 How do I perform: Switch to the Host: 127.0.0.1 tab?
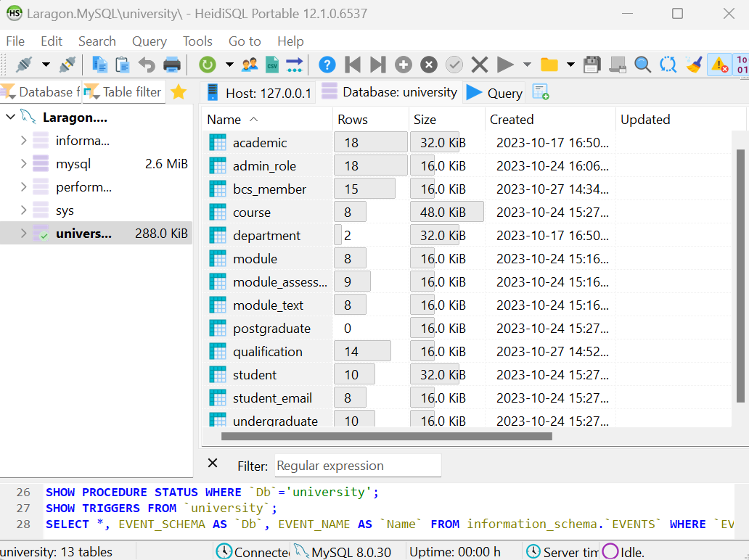pyautogui.click(x=259, y=93)
